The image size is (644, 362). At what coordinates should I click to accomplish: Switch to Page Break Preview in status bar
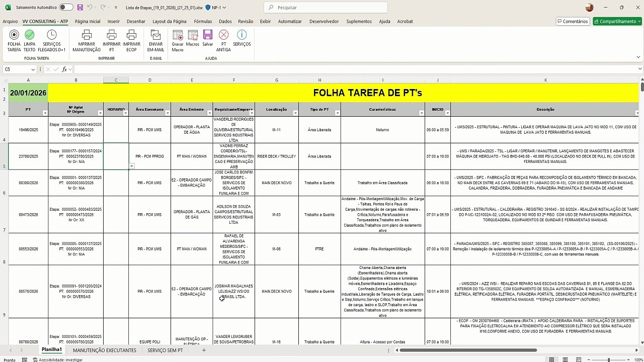(x=579, y=359)
